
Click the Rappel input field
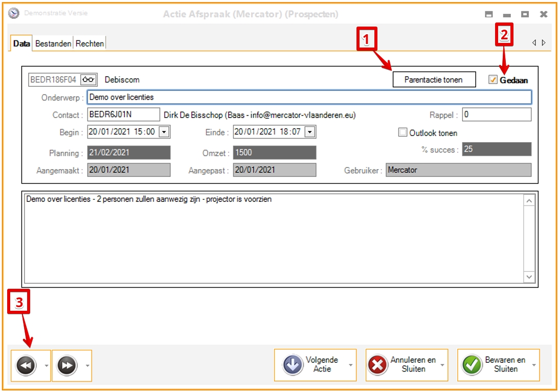pyautogui.click(x=497, y=114)
